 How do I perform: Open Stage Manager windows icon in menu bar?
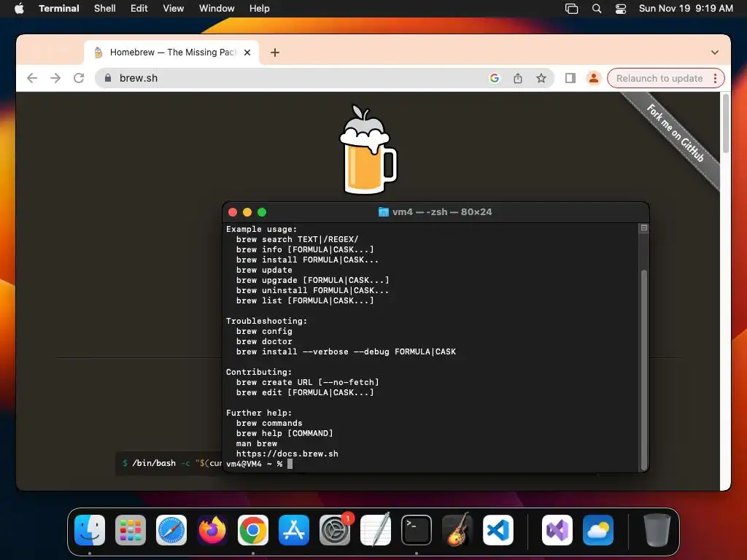coord(571,9)
